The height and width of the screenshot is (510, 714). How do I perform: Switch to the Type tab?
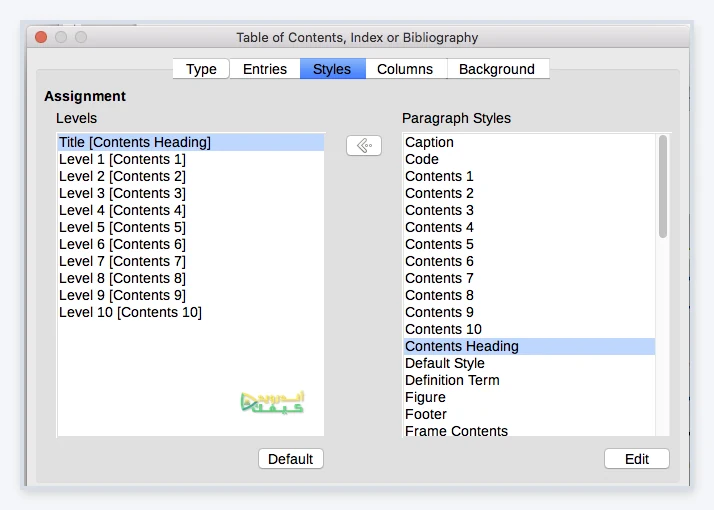201,69
